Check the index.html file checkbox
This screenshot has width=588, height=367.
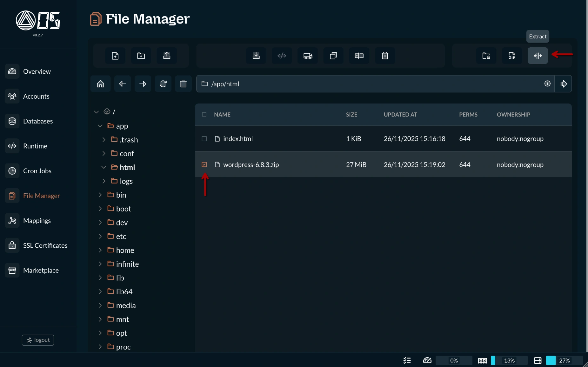coord(204,139)
